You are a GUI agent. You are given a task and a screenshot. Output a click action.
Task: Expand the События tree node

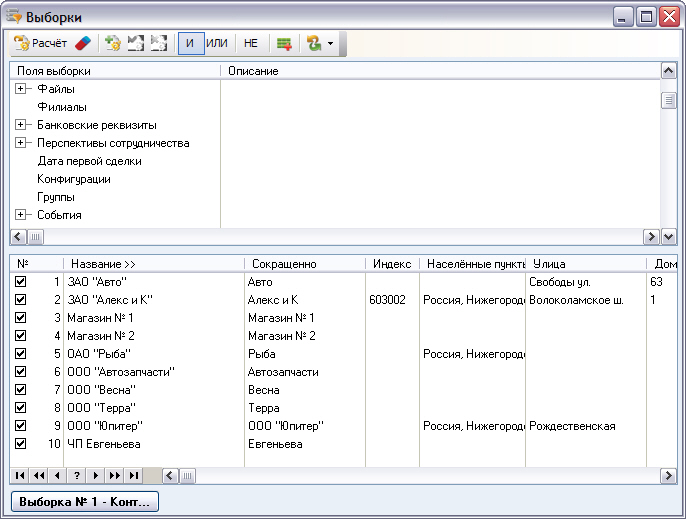[20, 214]
